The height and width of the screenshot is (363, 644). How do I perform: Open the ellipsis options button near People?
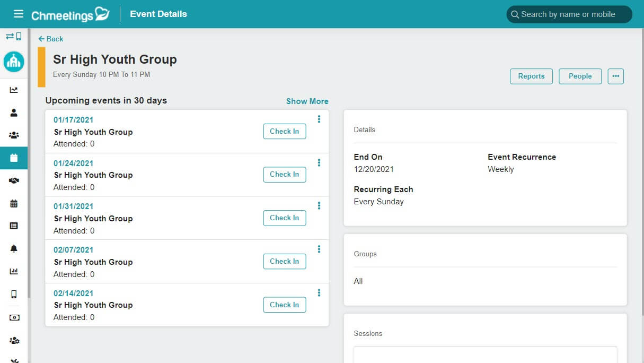coord(615,76)
